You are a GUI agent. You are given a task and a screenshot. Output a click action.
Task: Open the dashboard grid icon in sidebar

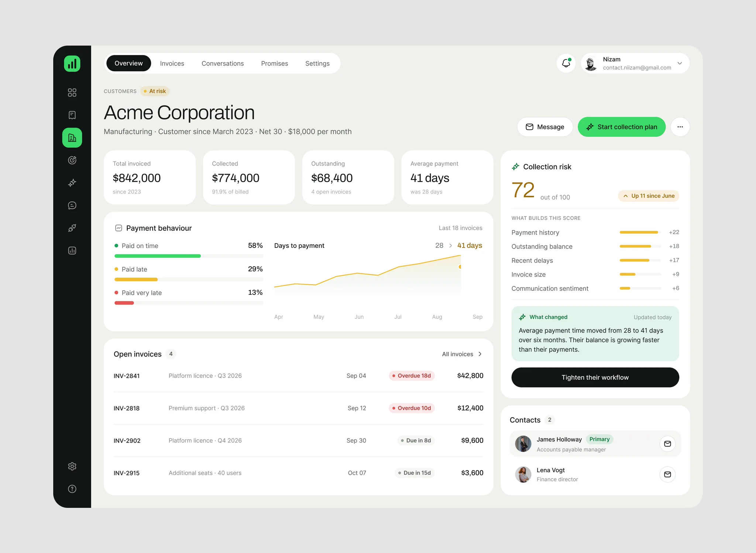[x=72, y=92]
